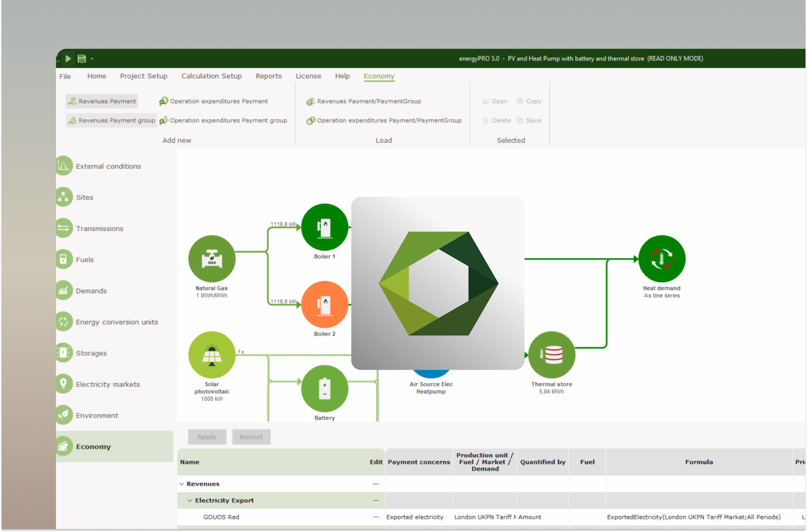
Task: Switch to the Home tab
Action: tap(97, 76)
